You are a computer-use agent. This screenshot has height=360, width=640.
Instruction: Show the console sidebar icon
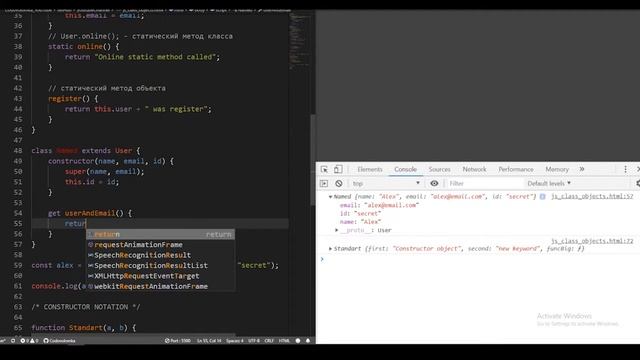[324, 184]
